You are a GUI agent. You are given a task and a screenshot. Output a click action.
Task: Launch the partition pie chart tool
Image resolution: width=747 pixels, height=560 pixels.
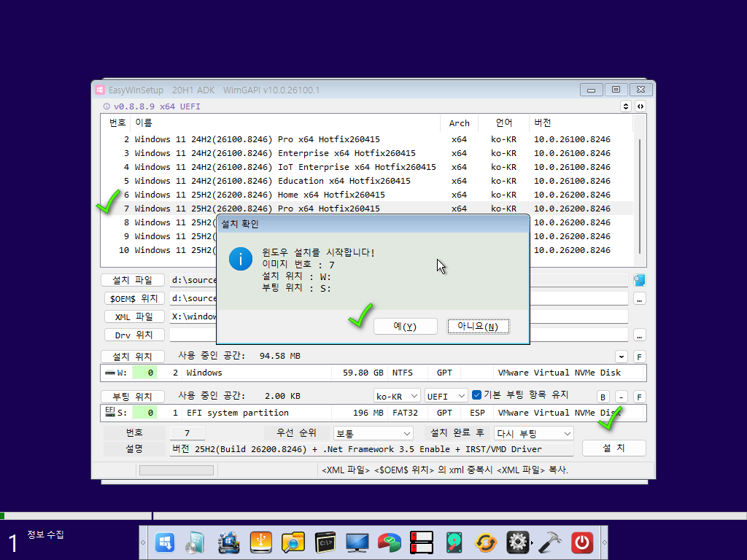(390, 542)
